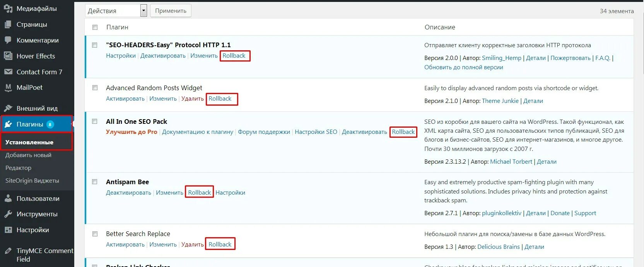The height and width of the screenshot is (267, 644).
Task: Open Настройки link for SEO-HEADERS-Easy
Action: coord(121,56)
